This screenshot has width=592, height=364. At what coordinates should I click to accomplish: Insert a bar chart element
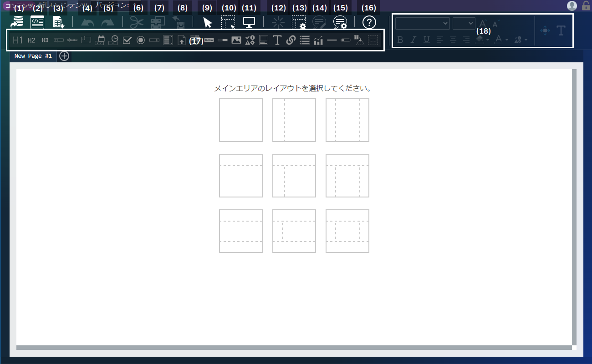tap(318, 40)
